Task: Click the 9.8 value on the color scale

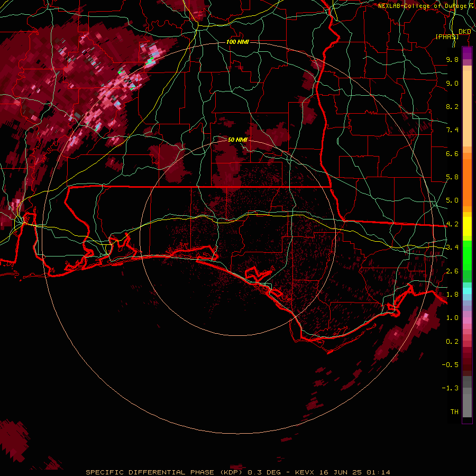Action: [x=452, y=59]
